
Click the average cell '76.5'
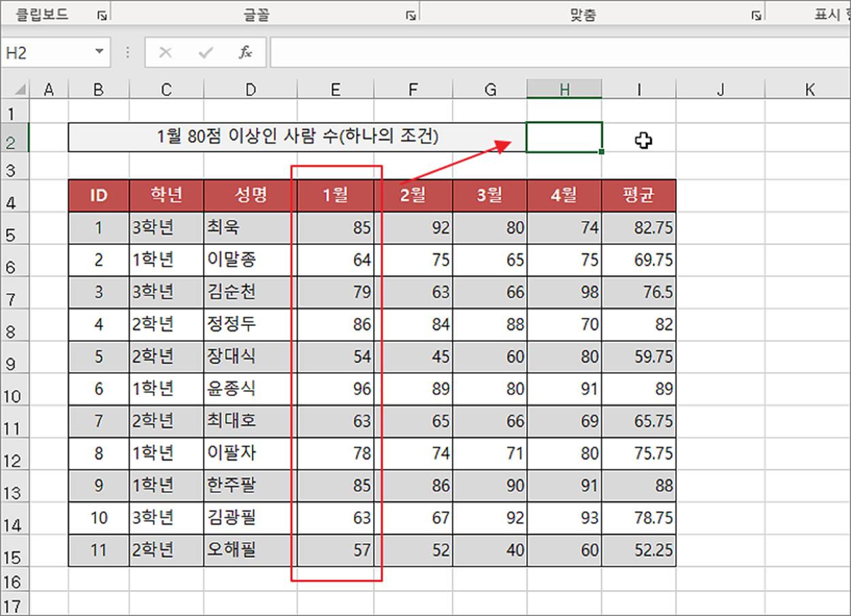point(639,293)
